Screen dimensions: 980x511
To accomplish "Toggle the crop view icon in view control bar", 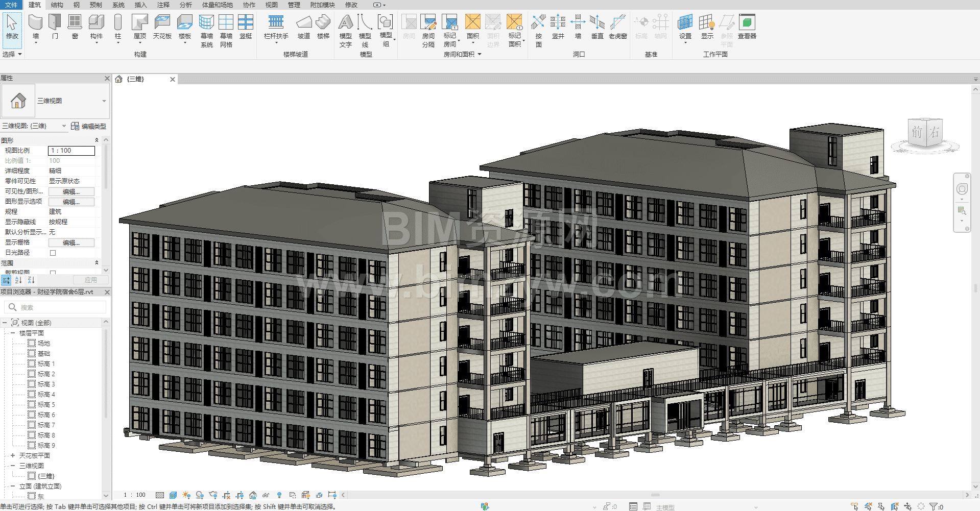I will (x=226, y=495).
